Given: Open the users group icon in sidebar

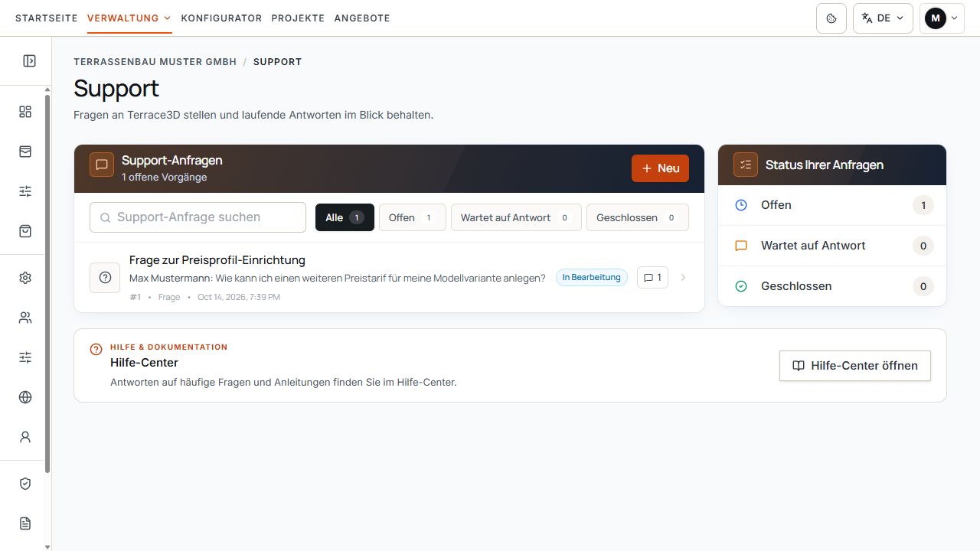Looking at the screenshot, I should (x=25, y=318).
